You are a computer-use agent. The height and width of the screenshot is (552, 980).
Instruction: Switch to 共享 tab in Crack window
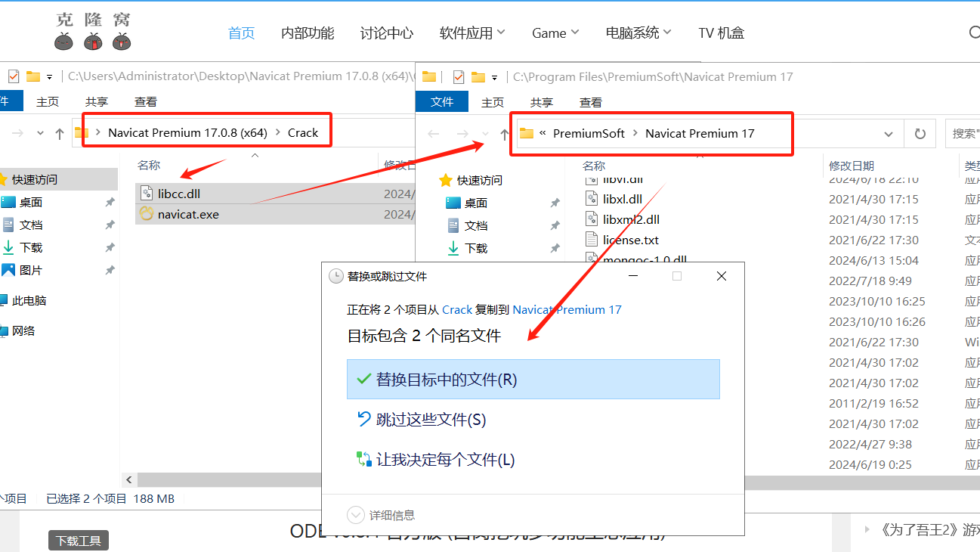click(97, 101)
